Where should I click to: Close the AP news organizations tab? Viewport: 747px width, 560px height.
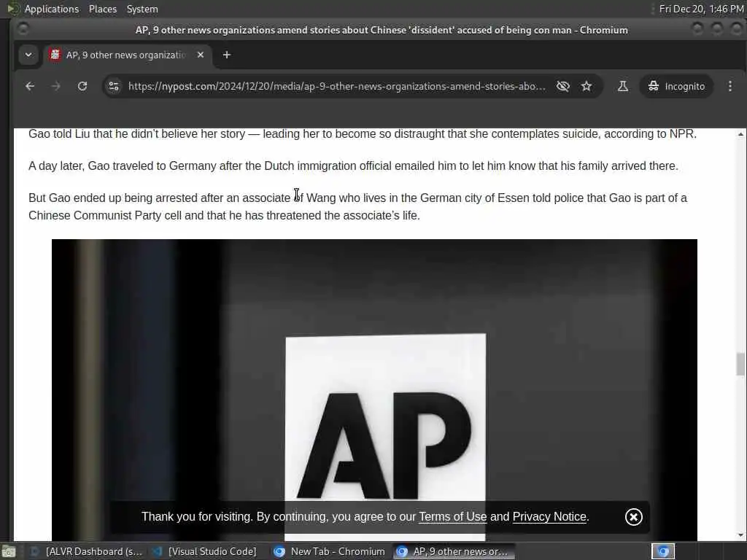[201, 55]
